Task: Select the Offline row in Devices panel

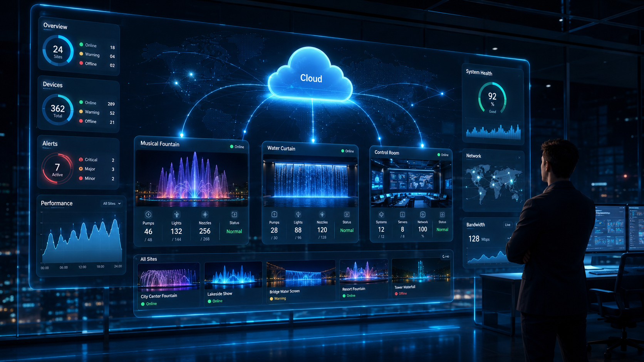Action: pos(97,122)
